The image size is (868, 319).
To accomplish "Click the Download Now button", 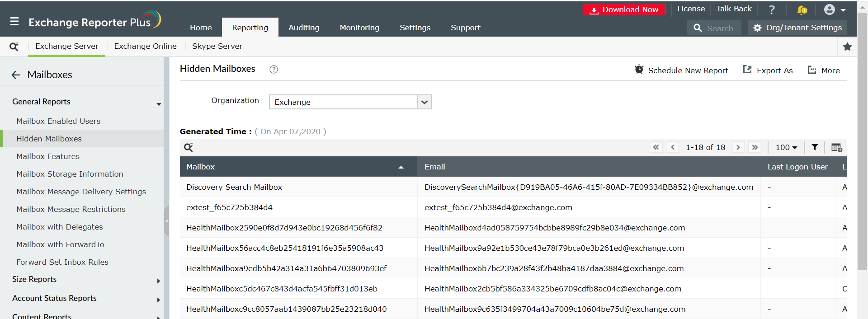I will pyautogui.click(x=624, y=9).
